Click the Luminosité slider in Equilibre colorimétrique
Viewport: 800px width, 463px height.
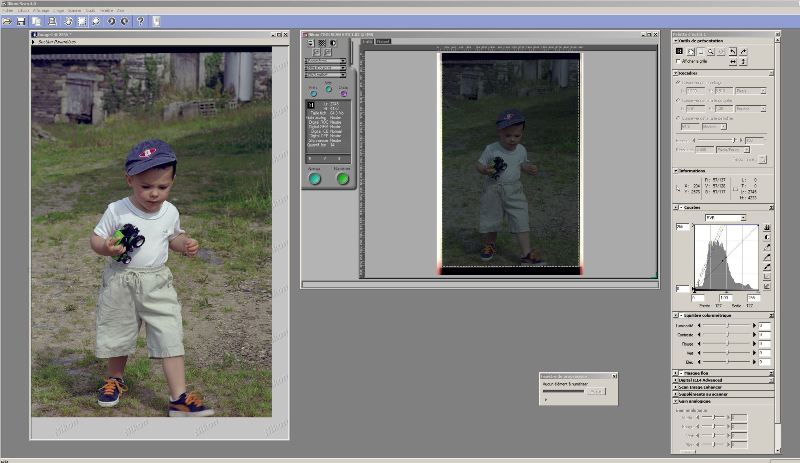point(726,326)
